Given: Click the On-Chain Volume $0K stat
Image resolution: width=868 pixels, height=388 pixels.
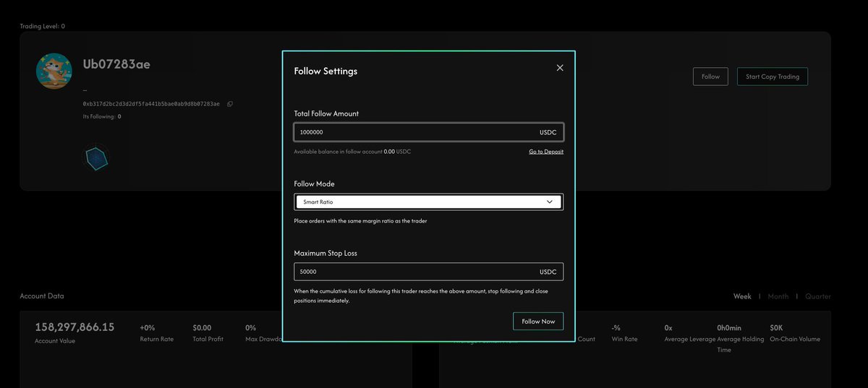Looking at the screenshot, I should [x=795, y=333].
